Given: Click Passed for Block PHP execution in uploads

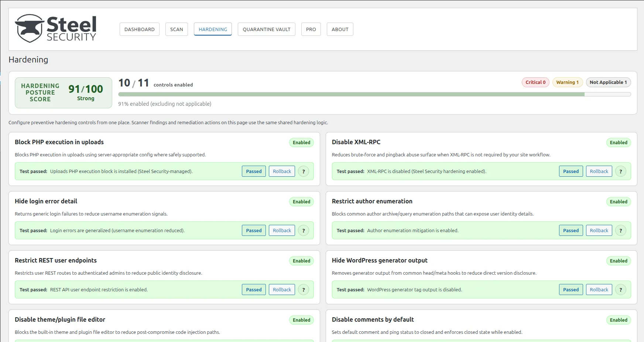Looking at the screenshot, I should click(x=254, y=171).
